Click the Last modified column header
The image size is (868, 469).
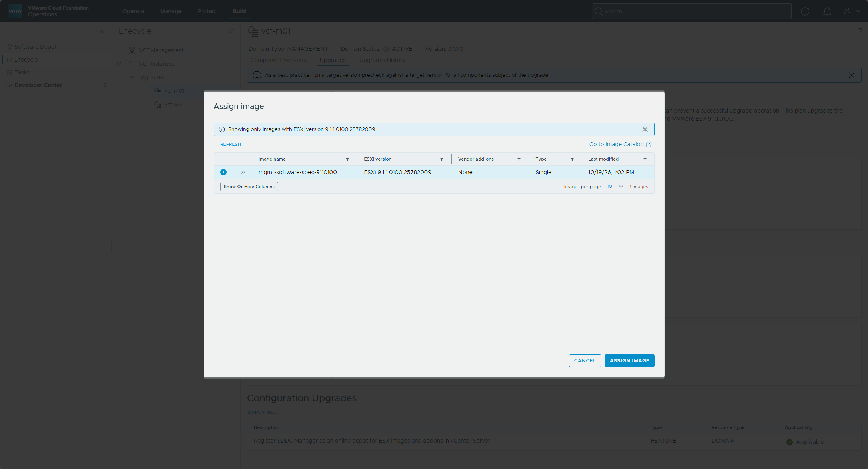[603, 159]
